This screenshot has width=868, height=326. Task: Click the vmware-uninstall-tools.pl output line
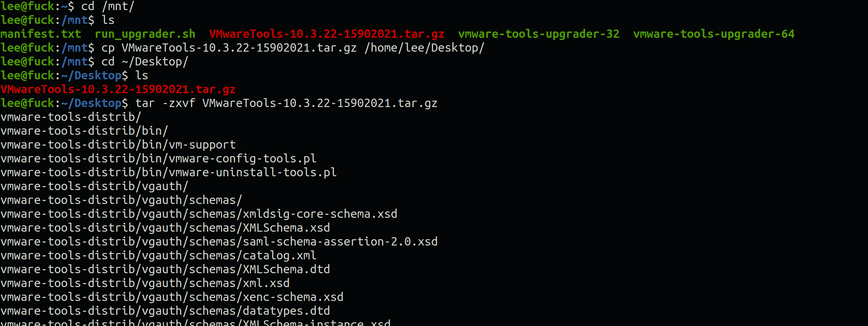[x=169, y=173]
